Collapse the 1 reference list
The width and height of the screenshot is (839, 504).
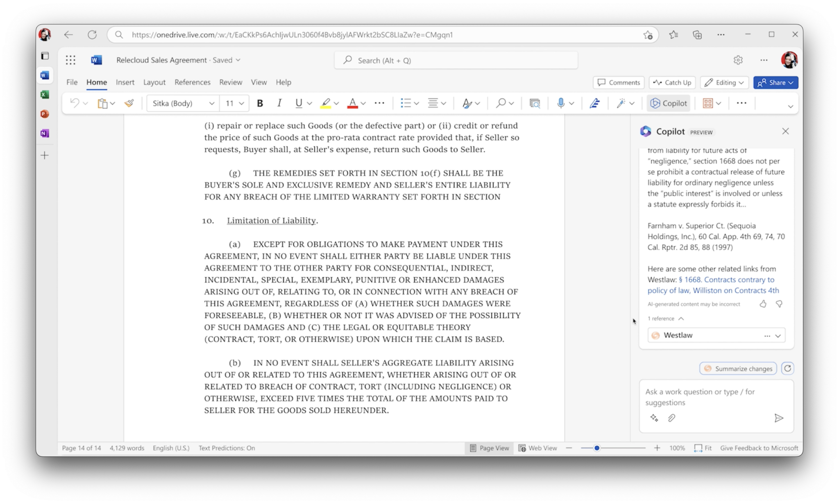point(681,319)
